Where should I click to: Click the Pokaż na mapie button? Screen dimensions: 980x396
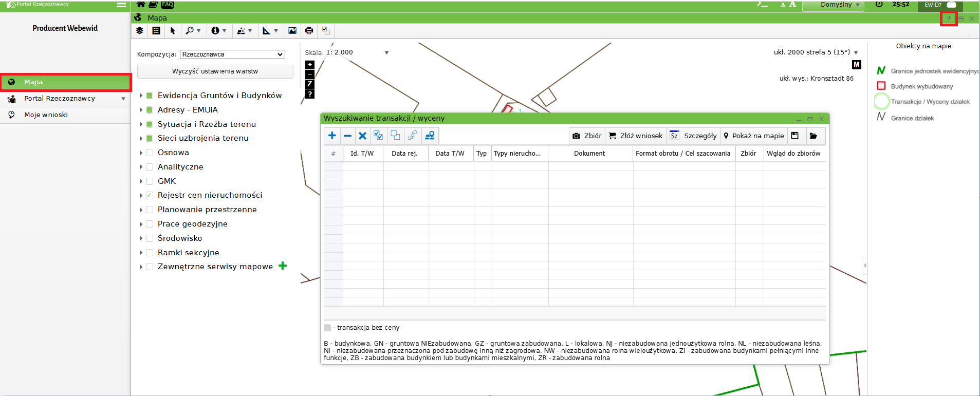[753, 136]
